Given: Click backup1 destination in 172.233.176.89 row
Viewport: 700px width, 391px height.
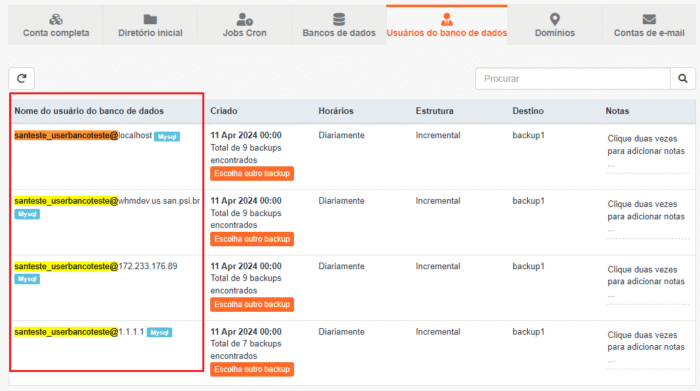Looking at the screenshot, I should (x=528, y=266).
